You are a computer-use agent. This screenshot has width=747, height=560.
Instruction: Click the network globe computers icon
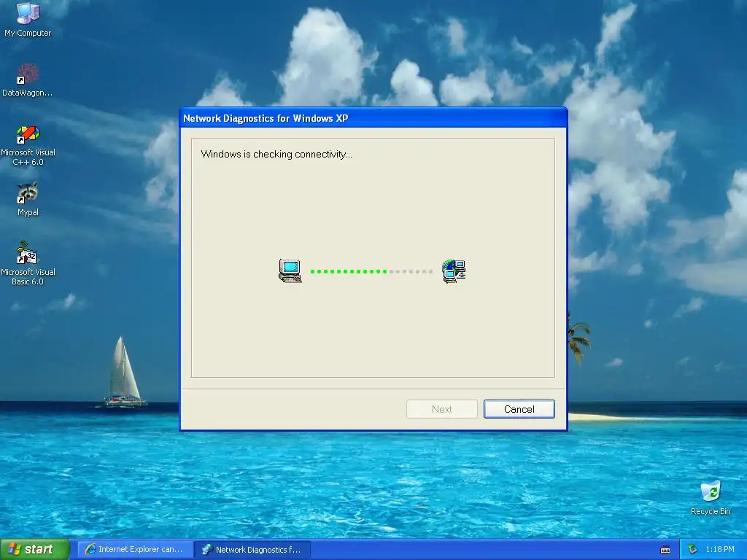(454, 271)
